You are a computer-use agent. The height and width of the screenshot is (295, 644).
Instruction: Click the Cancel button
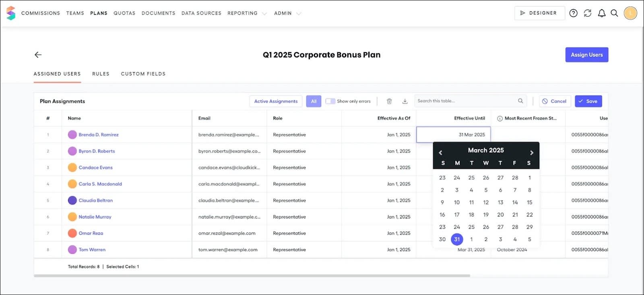[x=555, y=101]
